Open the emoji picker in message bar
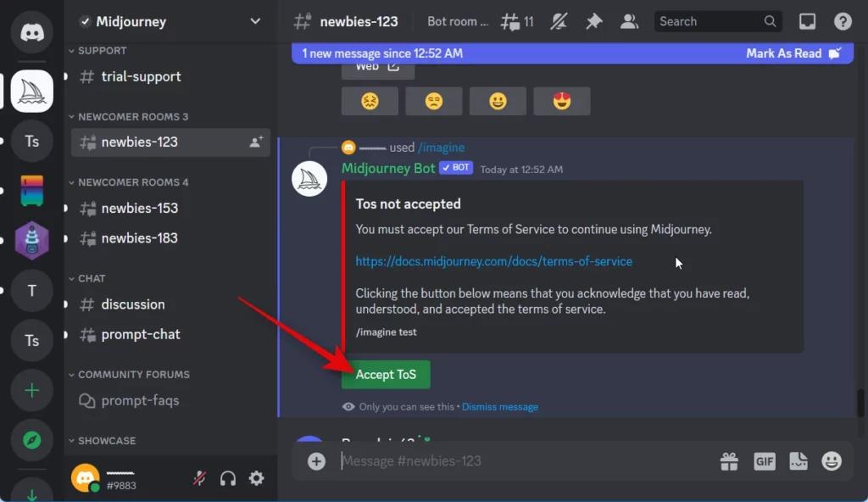Screen dimensions: 868x502 (x=832, y=461)
